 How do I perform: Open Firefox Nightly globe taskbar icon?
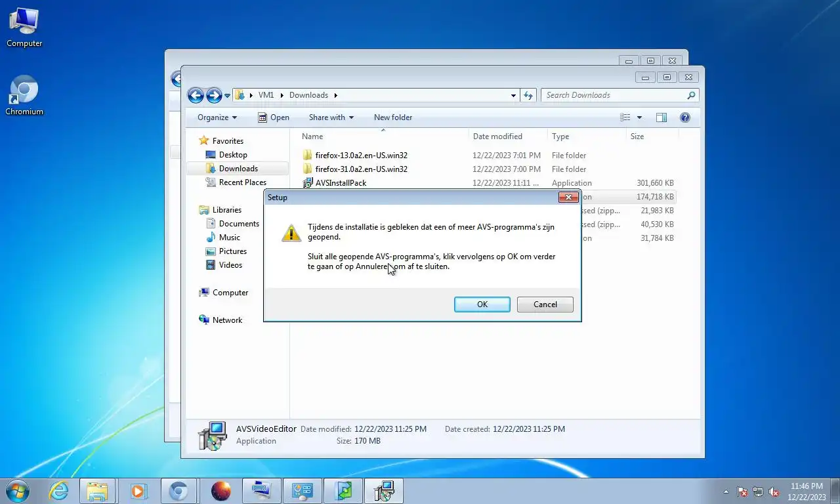point(221,491)
